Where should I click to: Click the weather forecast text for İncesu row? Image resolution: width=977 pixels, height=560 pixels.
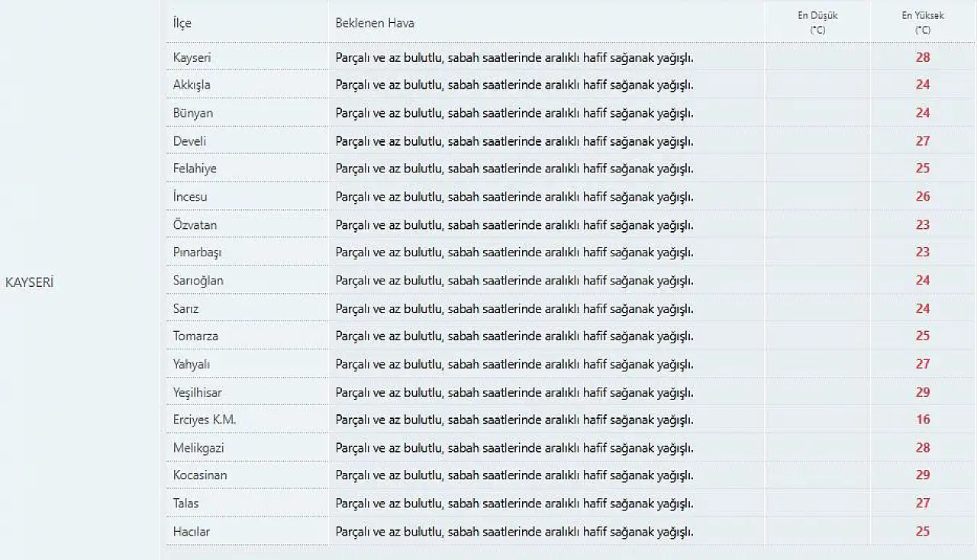(x=514, y=197)
